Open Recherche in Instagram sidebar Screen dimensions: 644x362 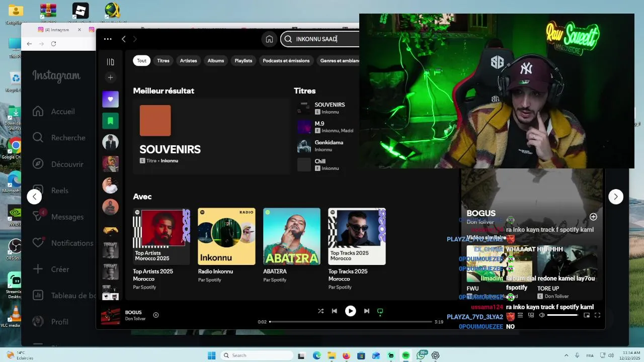click(x=58, y=138)
